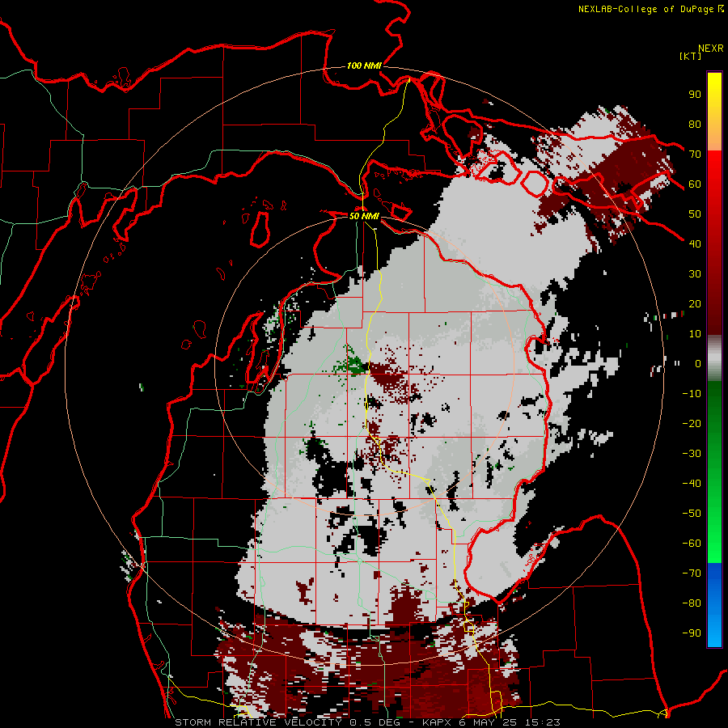Viewport: 728px width, 728px height.
Task: Click the 40 value on the velocity scale
Action: click(695, 243)
